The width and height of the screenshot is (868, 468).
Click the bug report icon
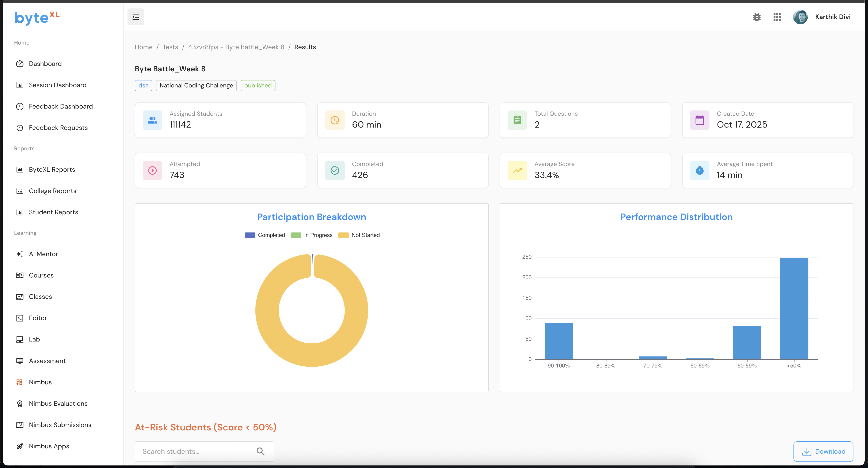pos(757,17)
